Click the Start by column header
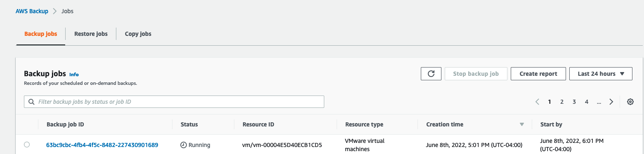This screenshot has width=644, height=154. (x=551, y=124)
